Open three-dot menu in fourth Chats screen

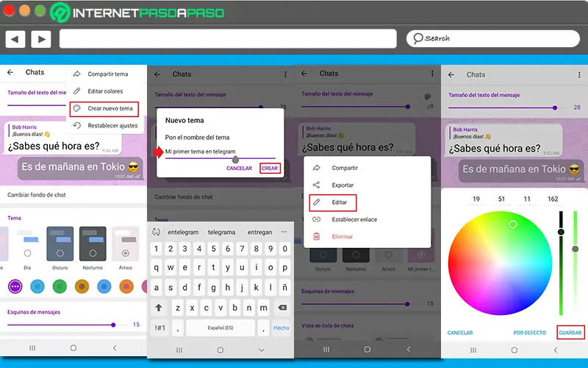click(579, 75)
